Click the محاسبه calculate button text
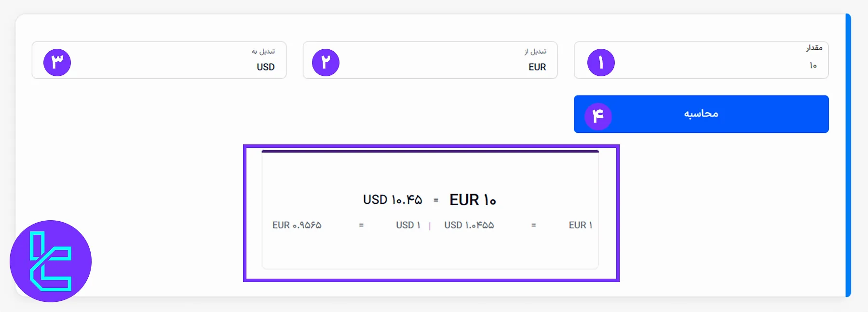The image size is (868, 312). (701, 114)
